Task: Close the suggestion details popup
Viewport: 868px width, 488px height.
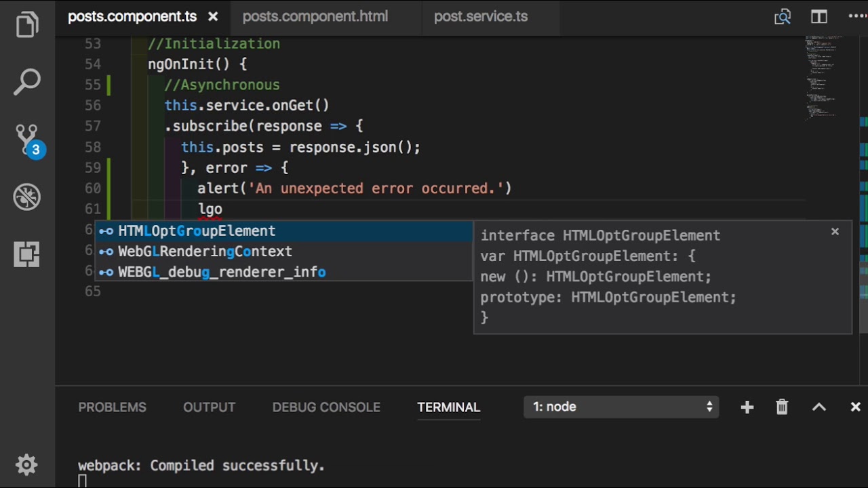Action: [x=835, y=232]
